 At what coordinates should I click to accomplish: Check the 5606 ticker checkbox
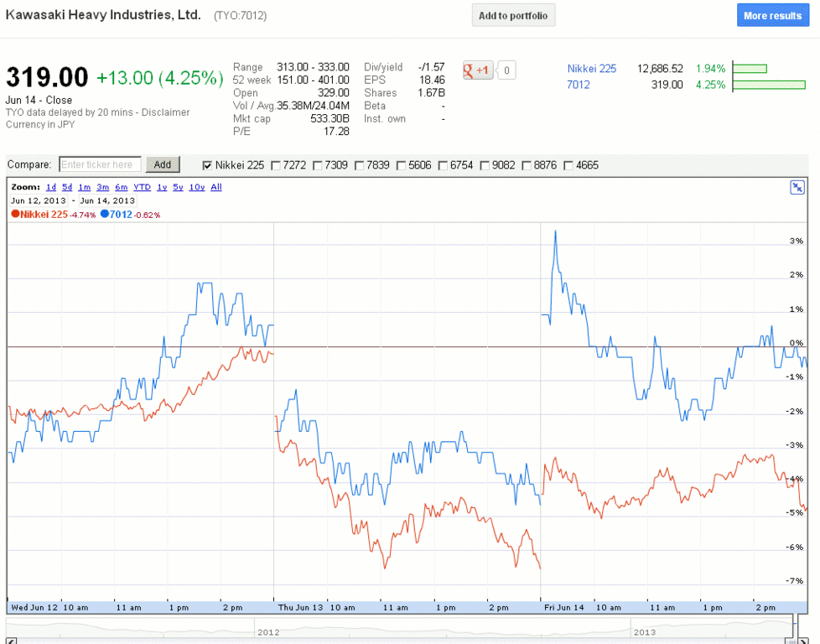click(x=401, y=165)
